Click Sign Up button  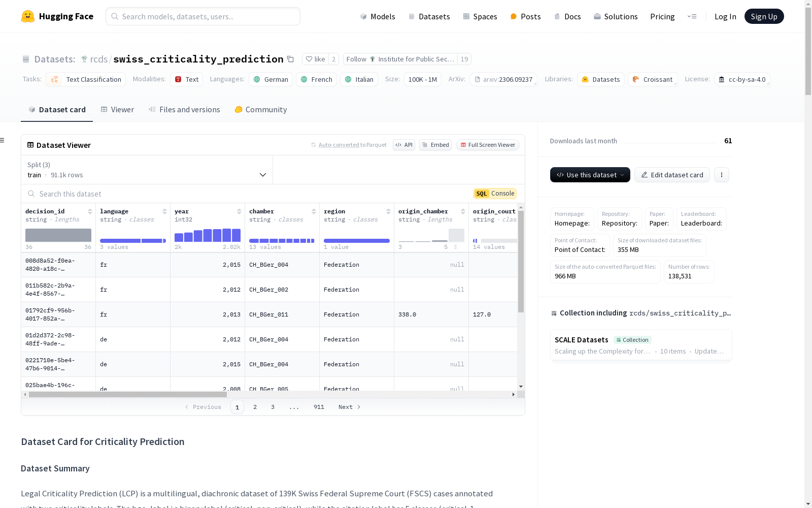click(x=764, y=16)
